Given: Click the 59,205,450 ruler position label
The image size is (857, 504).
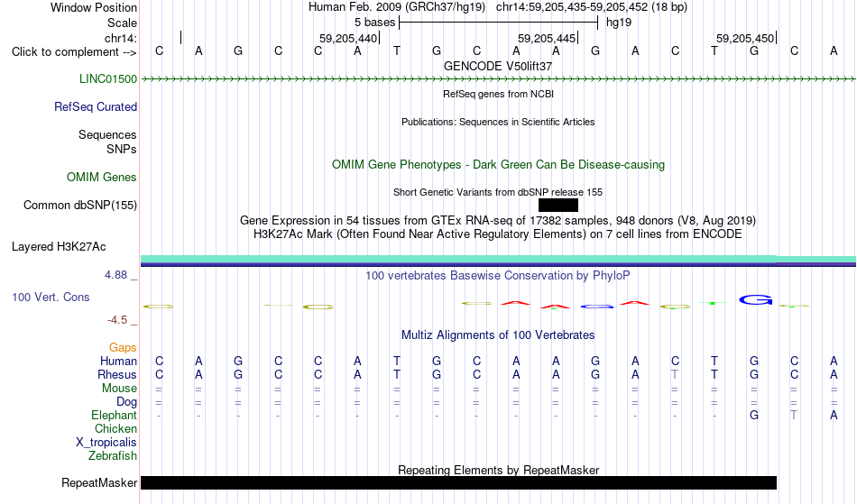Looking at the screenshot, I should [x=745, y=38].
